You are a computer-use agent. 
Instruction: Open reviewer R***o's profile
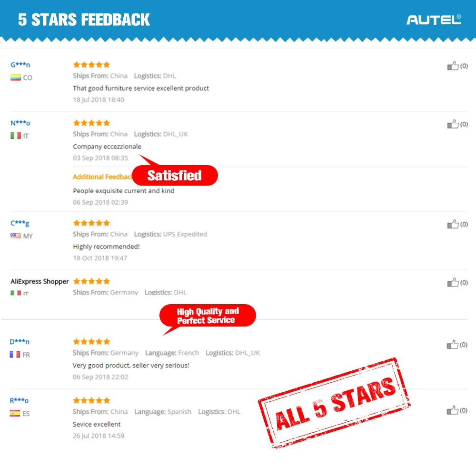coord(19,401)
